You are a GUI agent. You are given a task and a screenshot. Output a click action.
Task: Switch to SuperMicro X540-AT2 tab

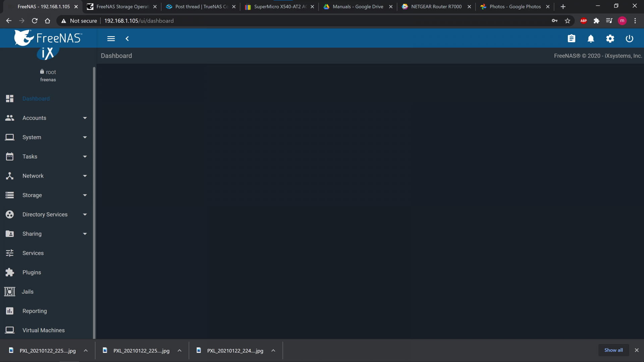[279, 7]
